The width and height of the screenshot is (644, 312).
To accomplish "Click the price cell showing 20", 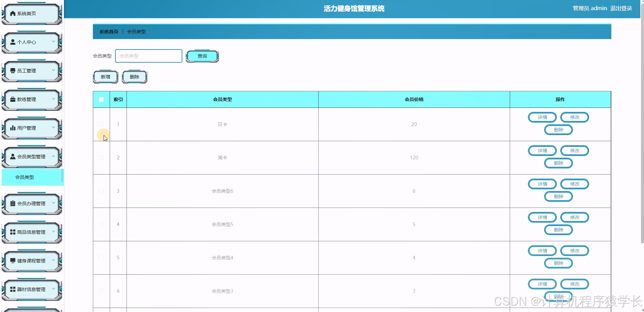I will point(414,124).
